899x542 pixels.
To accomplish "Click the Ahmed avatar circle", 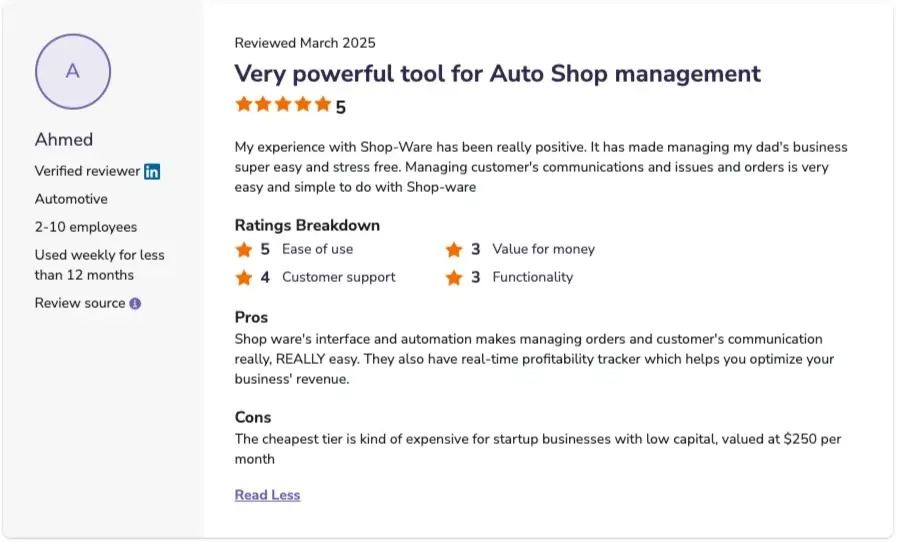I will [x=73, y=72].
